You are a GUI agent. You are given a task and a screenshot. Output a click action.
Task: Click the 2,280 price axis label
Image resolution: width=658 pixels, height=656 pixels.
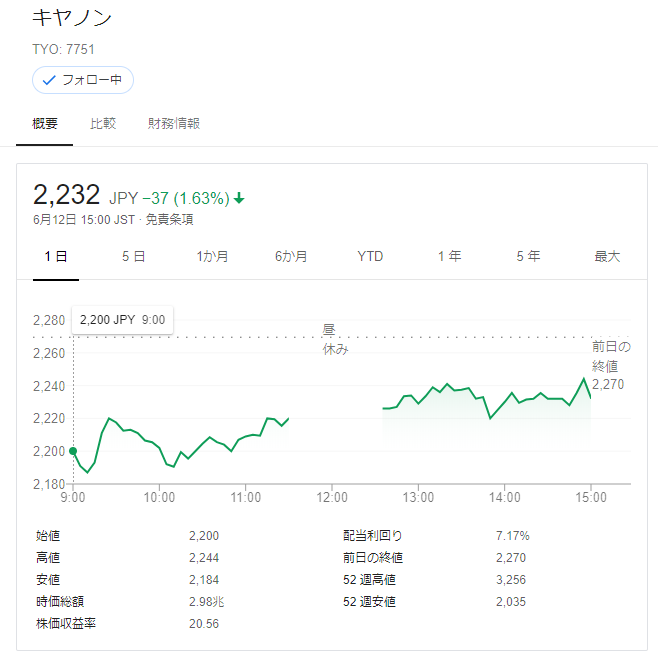49,320
